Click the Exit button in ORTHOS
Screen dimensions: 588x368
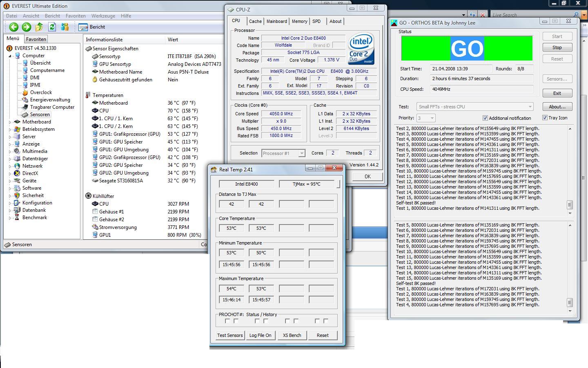coord(557,93)
